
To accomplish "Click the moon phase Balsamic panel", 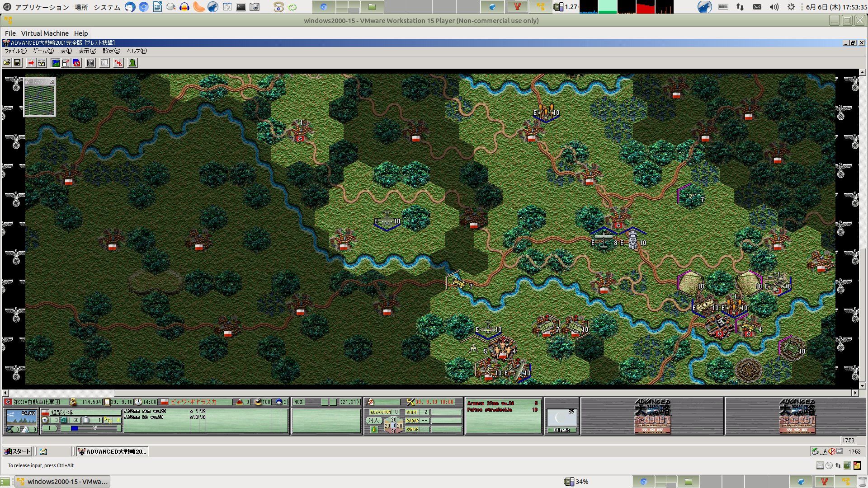I will click(562, 421).
